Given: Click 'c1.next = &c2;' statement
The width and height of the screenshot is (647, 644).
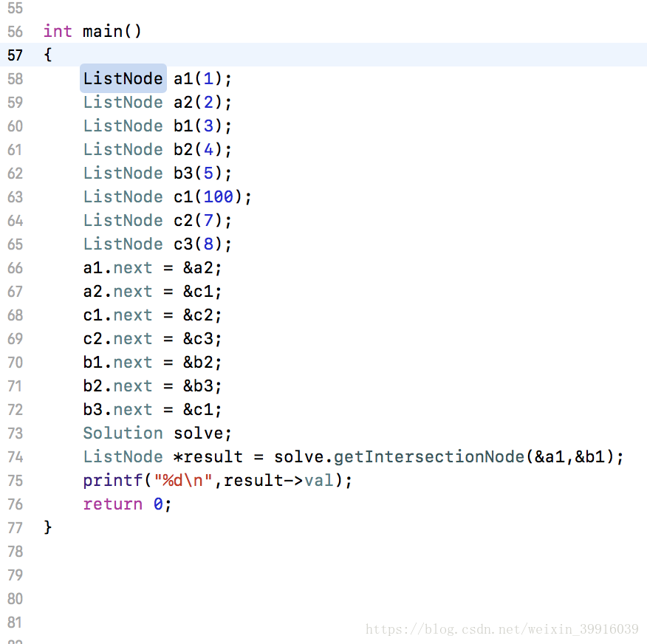Looking at the screenshot, I should (x=152, y=315).
